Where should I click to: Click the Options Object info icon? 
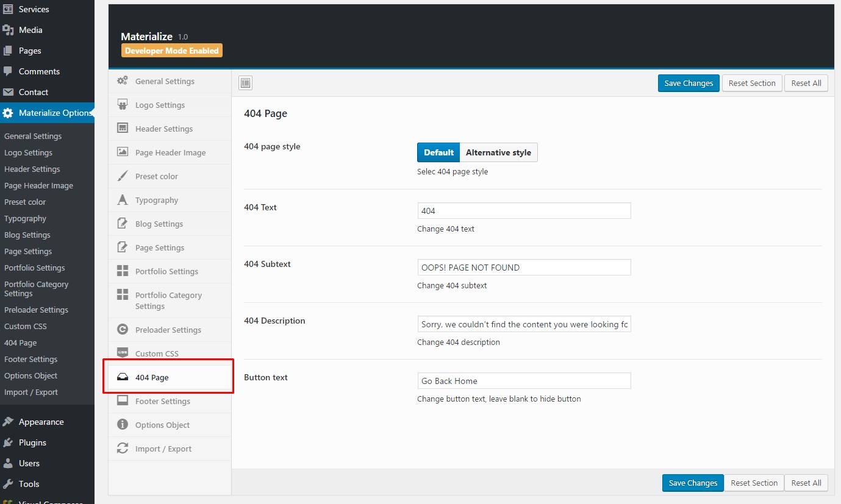pos(123,425)
